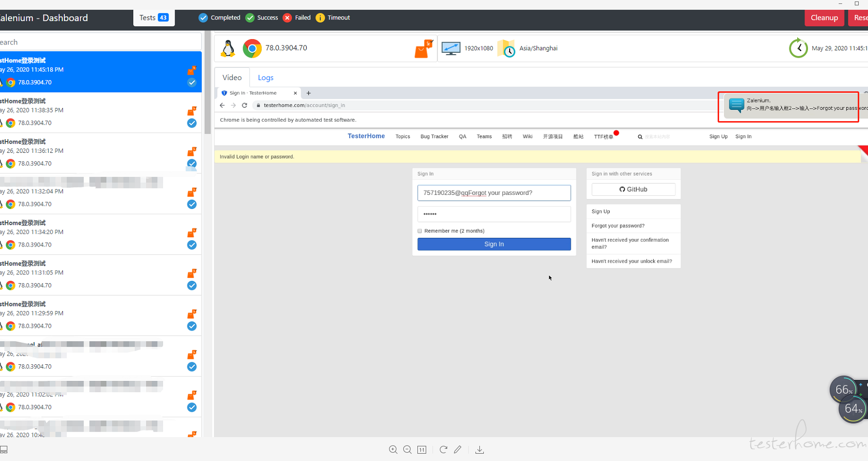Click the plus new-tab icon in the video browser

[309, 93]
